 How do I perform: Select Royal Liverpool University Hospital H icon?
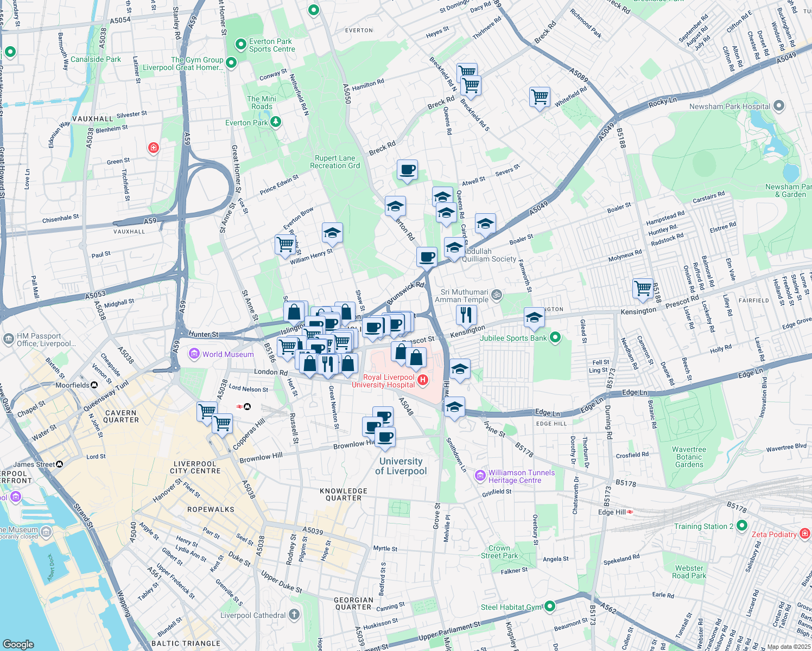click(x=423, y=380)
